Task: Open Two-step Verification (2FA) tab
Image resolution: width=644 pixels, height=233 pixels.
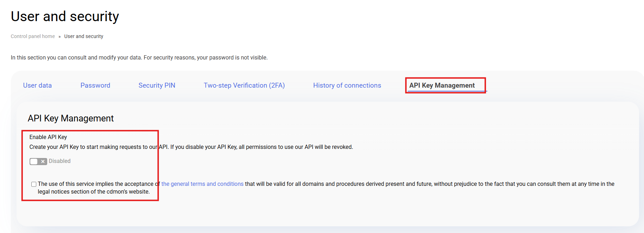Action: (244, 86)
